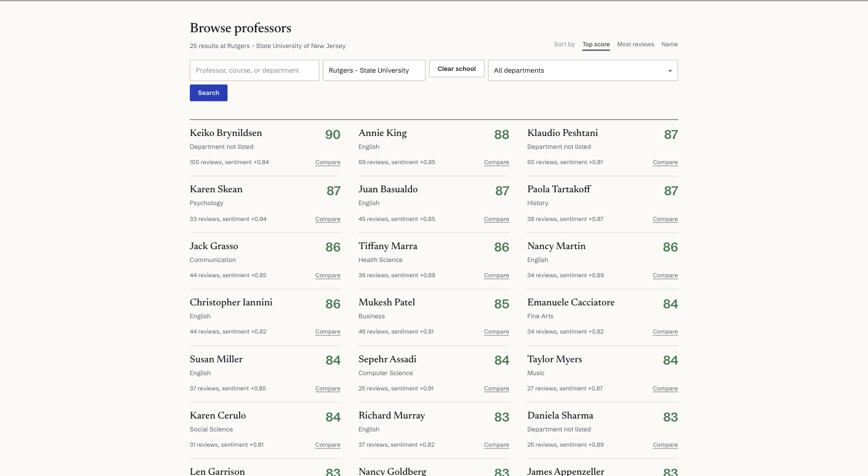This screenshot has height=476, width=868.
Task: Open Klaudio Peshtani's profile name
Action: click(x=563, y=133)
